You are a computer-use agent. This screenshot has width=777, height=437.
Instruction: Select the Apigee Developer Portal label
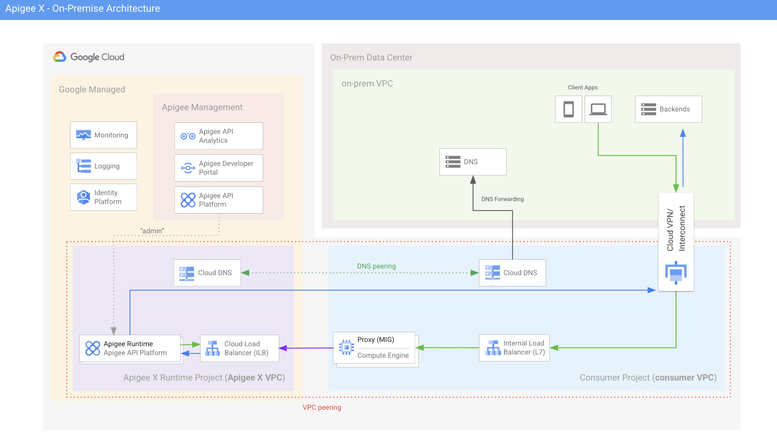tap(226, 167)
